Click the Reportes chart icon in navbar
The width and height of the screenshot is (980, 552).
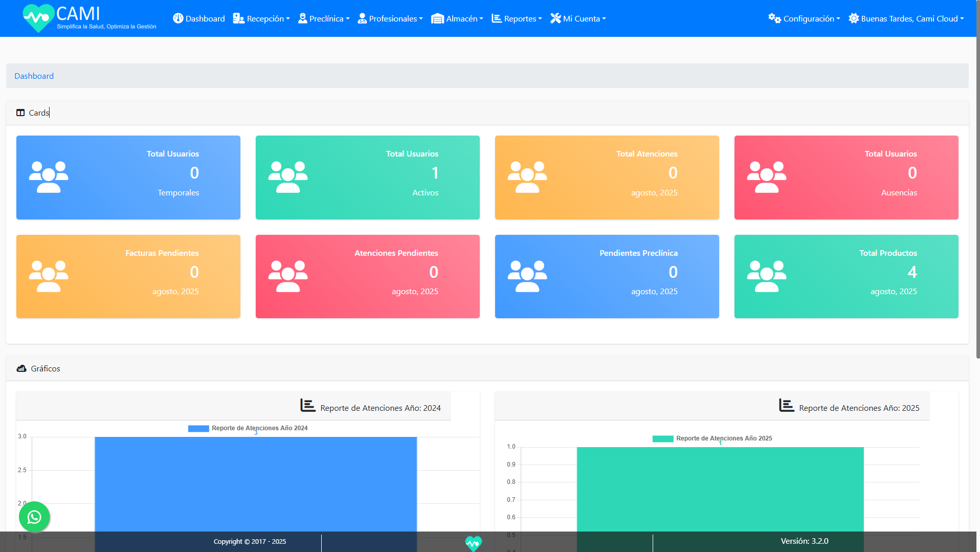pos(496,18)
